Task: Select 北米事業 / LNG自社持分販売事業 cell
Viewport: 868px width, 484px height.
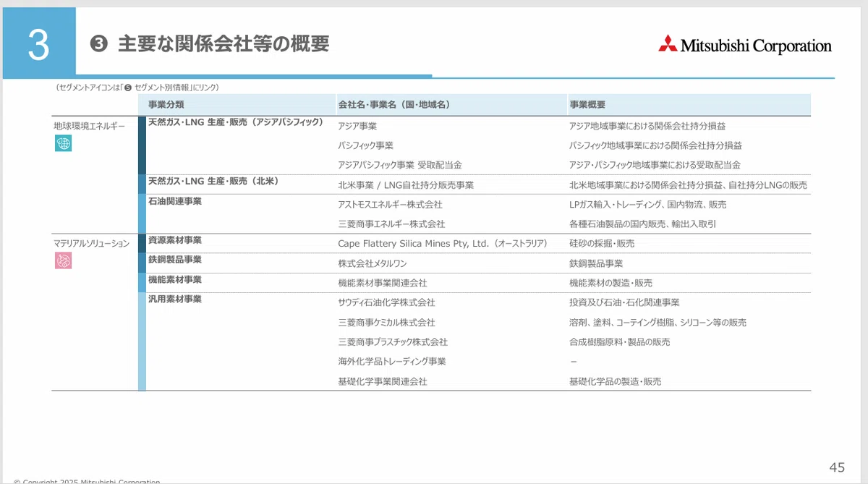Action: [406, 185]
